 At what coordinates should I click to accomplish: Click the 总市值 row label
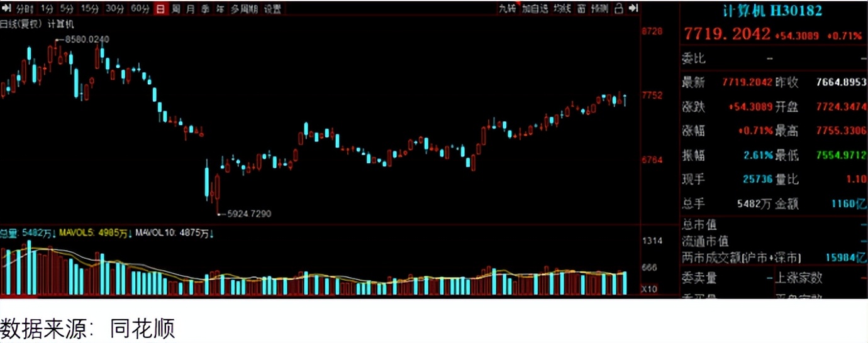click(x=700, y=225)
